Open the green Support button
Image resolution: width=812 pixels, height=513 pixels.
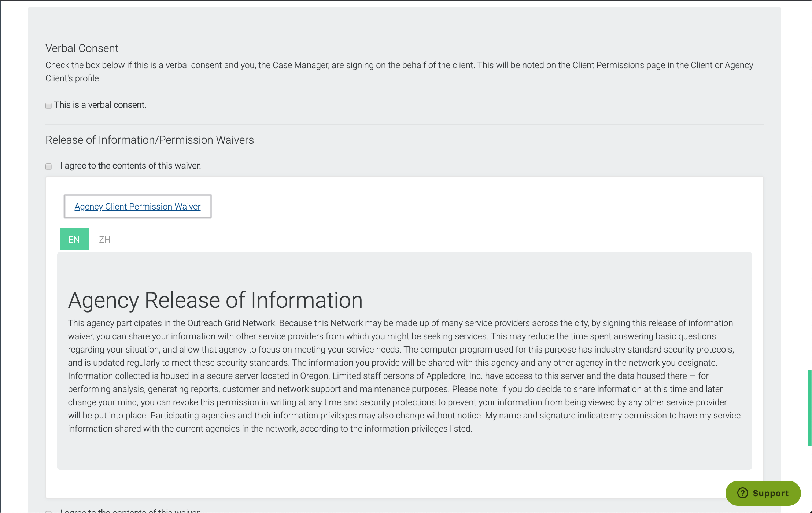pyautogui.click(x=763, y=493)
